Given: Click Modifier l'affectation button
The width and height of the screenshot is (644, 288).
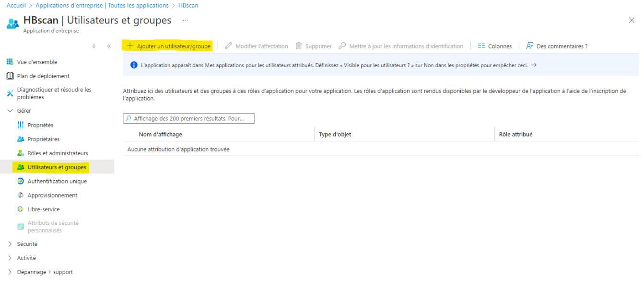Looking at the screenshot, I should pyautogui.click(x=257, y=46).
